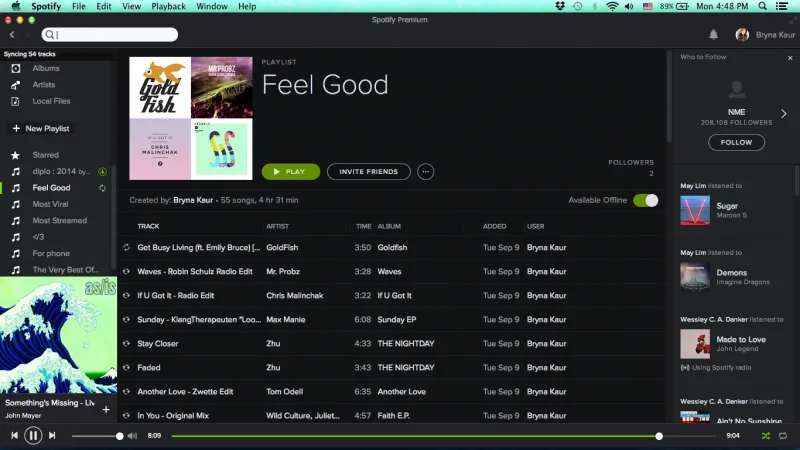Skip to the next track
800x450 pixels.
(52, 436)
